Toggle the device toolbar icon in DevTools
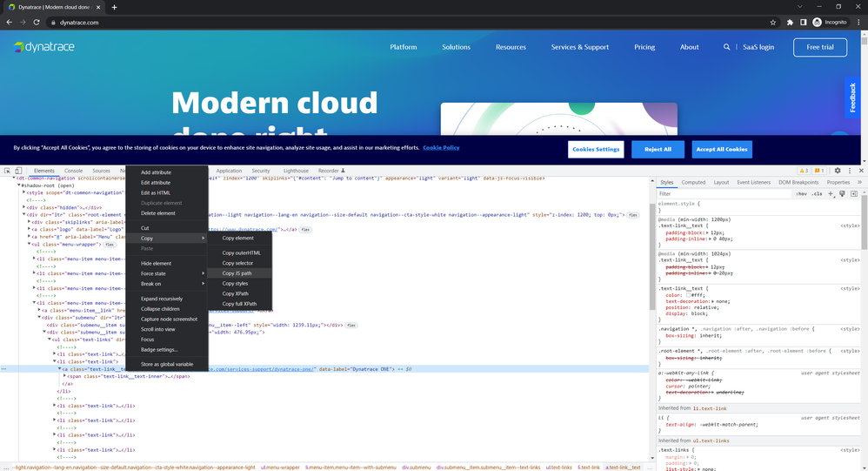 point(18,171)
